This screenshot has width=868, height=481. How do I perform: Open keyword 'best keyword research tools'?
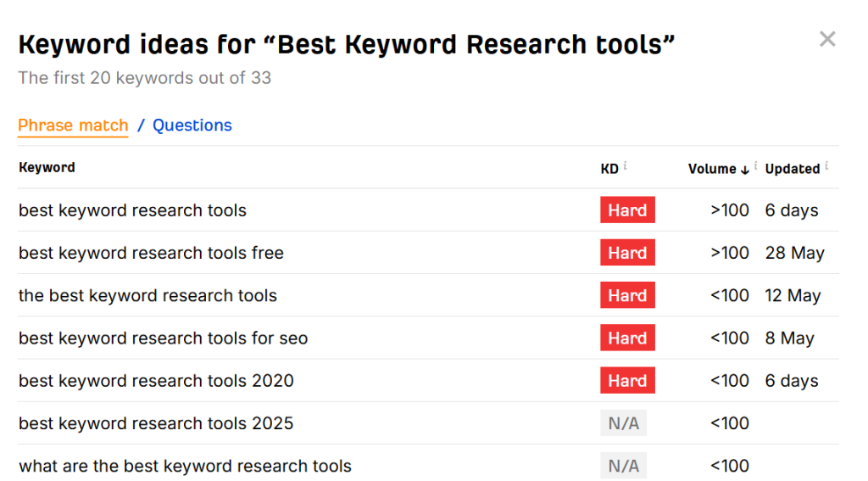coord(132,210)
